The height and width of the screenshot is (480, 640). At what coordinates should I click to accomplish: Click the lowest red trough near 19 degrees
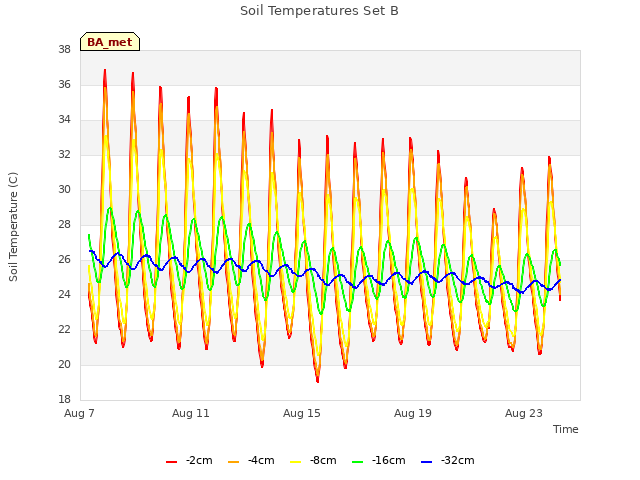pyautogui.click(x=318, y=381)
